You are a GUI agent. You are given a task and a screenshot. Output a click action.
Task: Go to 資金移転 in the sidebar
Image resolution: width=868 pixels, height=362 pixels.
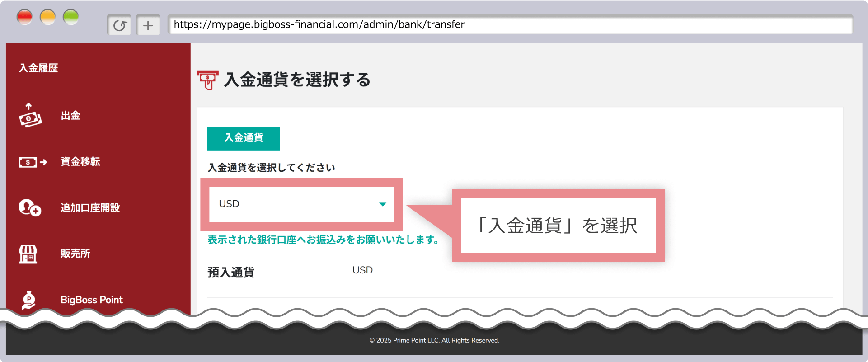pos(80,162)
